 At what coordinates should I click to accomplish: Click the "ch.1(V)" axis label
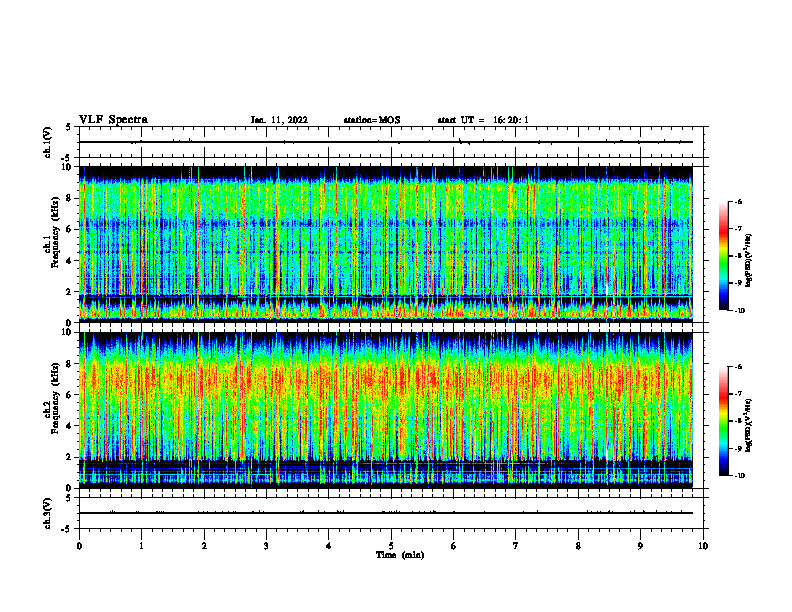pos(47,142)
